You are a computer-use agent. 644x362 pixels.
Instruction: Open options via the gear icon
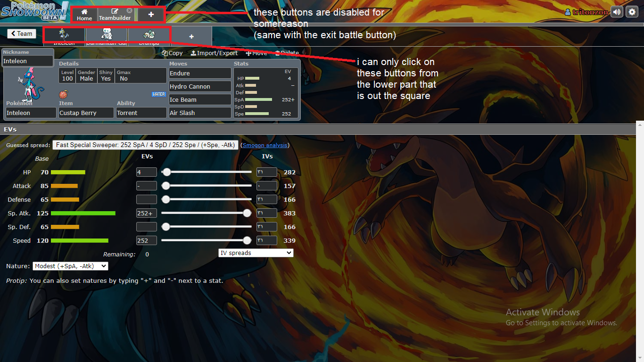[x=632, y=12]
